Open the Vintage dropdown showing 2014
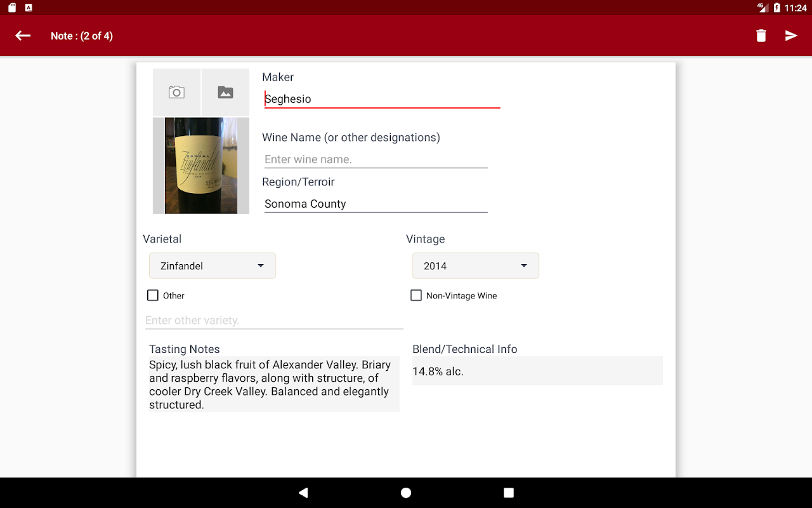 [476, 265]
